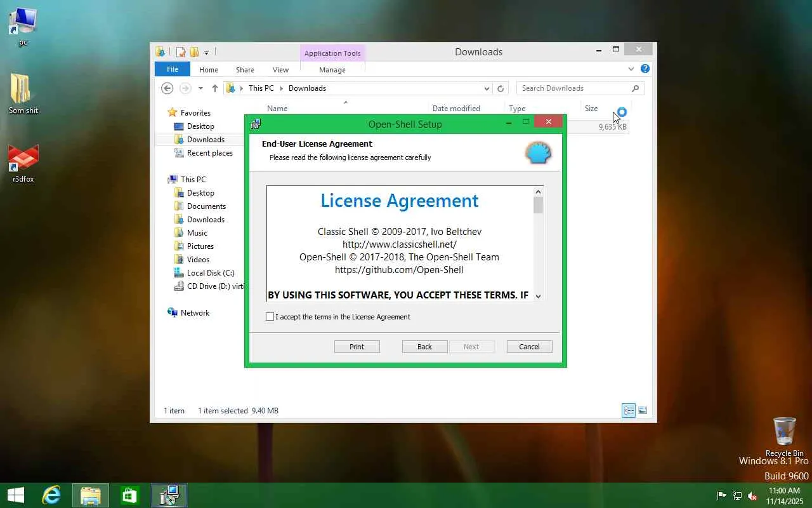Select Recent places in navigation pane
Viewport: 812px width, 508px height.
point(210,153)
